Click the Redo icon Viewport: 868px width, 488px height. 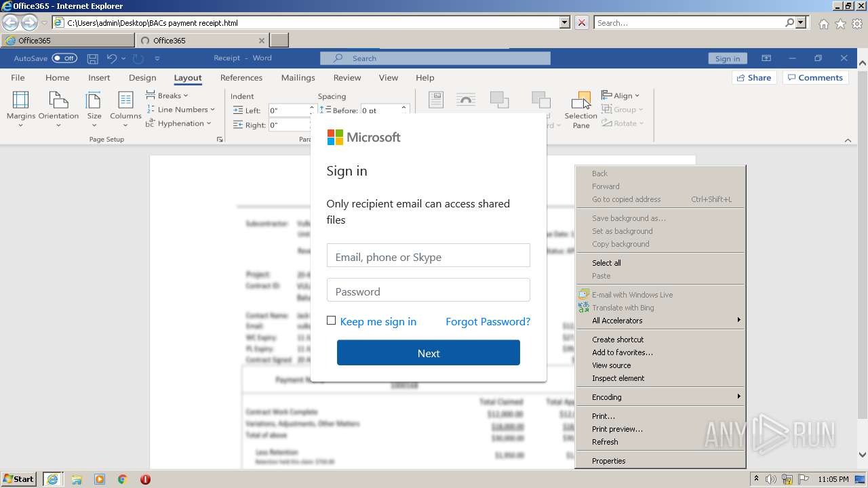138,58
